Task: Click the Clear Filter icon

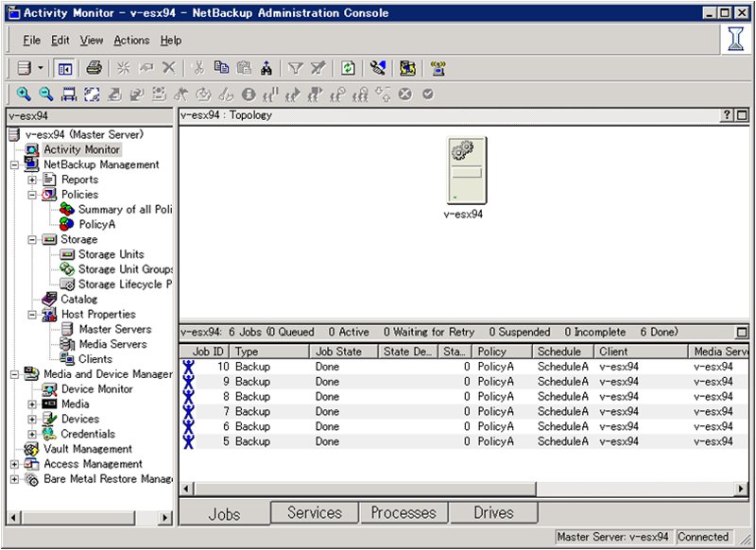Action: click(318, 68)
